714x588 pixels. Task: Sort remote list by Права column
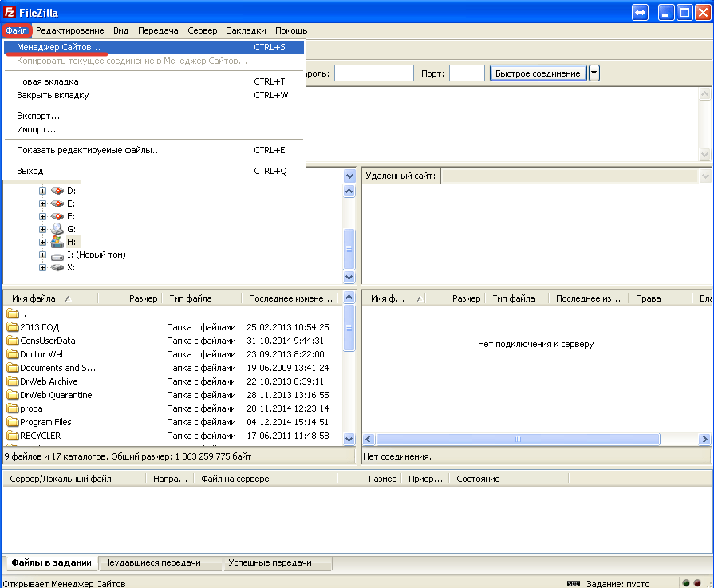click(660, 298)
